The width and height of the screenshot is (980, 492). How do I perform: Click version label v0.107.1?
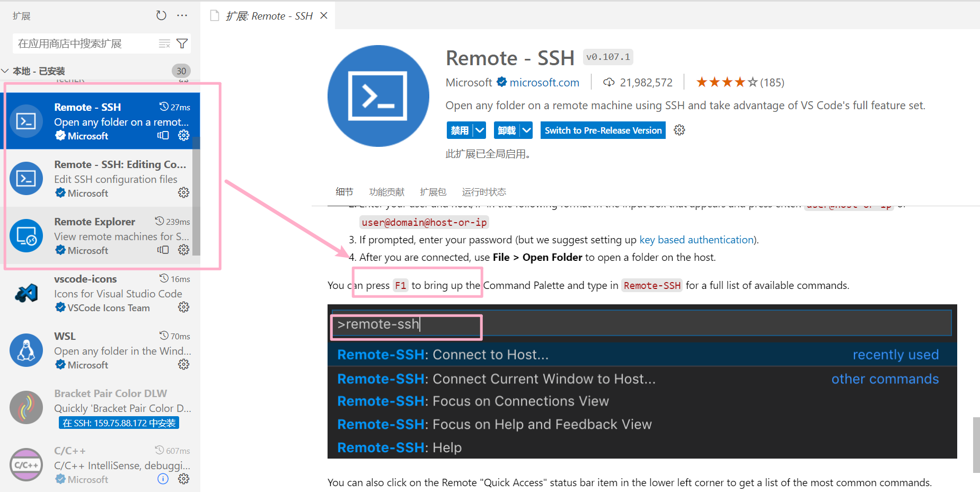coord(608,57)
